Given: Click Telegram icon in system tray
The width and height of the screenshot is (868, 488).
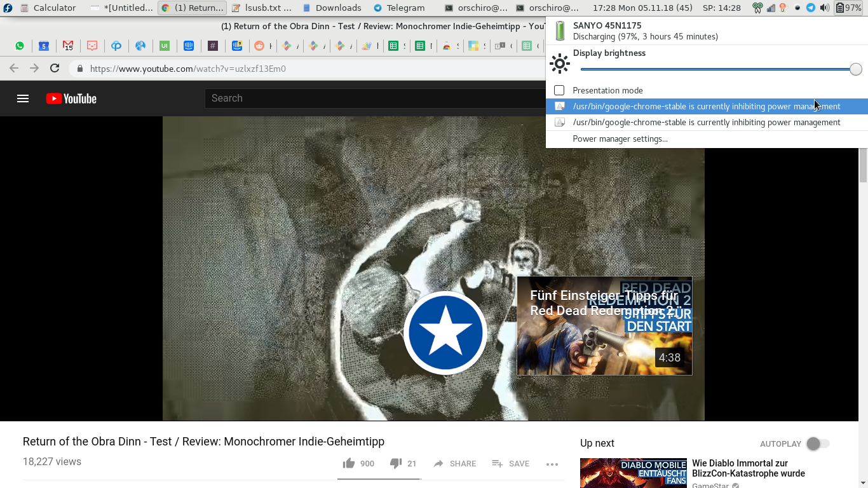Looking at the screenshot, I should 811,8.
